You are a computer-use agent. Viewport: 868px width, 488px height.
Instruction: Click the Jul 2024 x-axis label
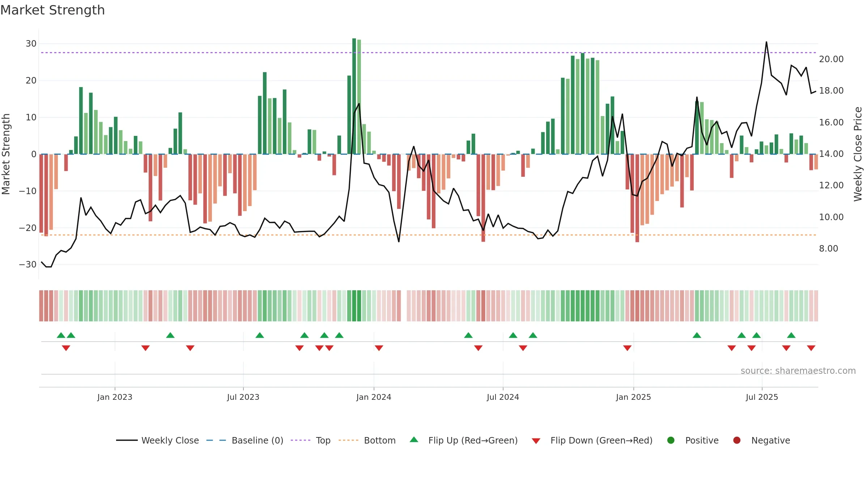(503, 397)
